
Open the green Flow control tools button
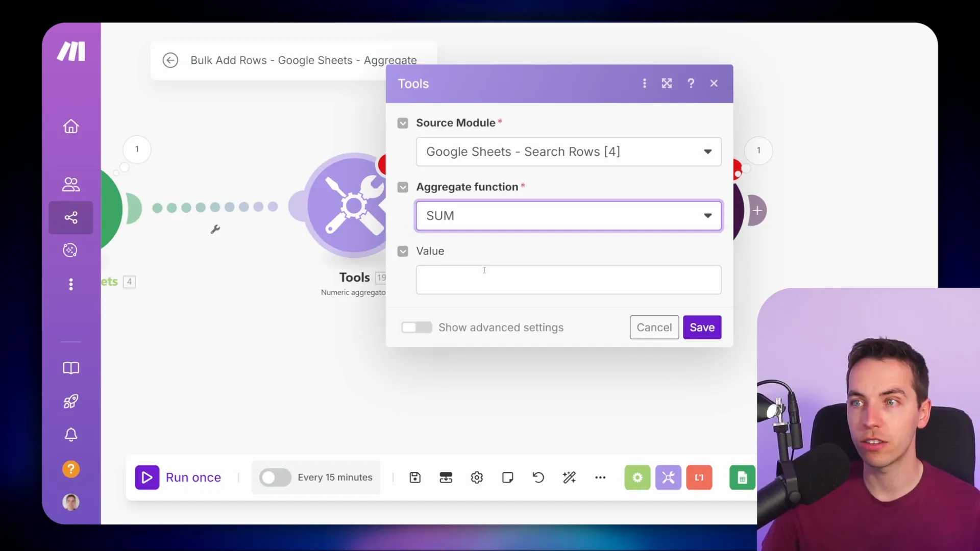[638, 478]
